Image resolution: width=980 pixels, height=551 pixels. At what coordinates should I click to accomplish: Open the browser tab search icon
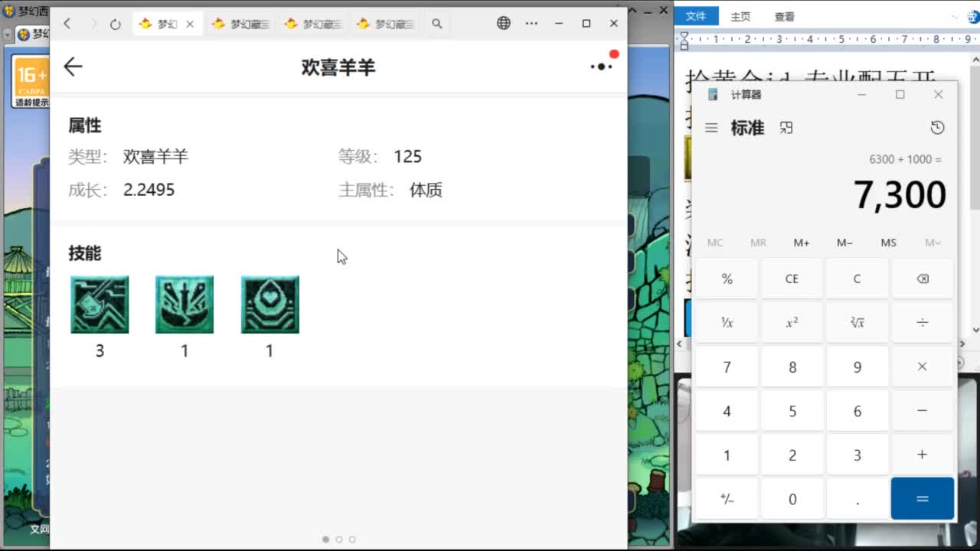tap(436, 24)
